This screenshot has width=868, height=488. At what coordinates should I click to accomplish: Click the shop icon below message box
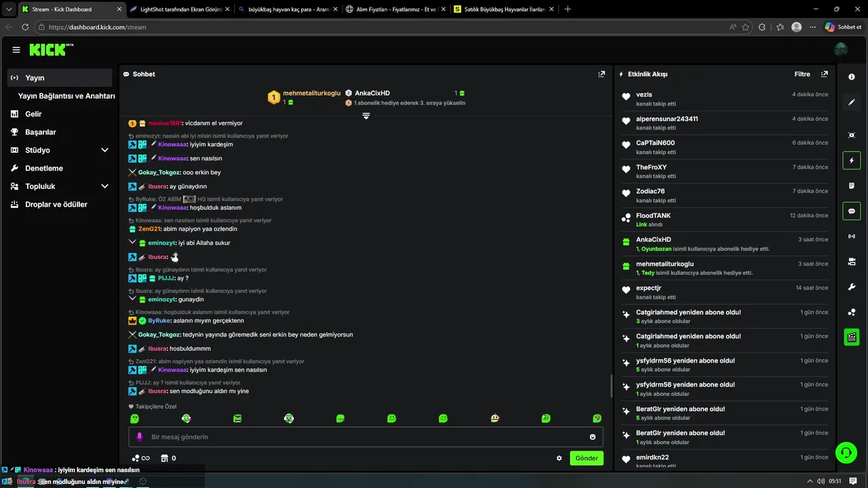pos(163,458)
